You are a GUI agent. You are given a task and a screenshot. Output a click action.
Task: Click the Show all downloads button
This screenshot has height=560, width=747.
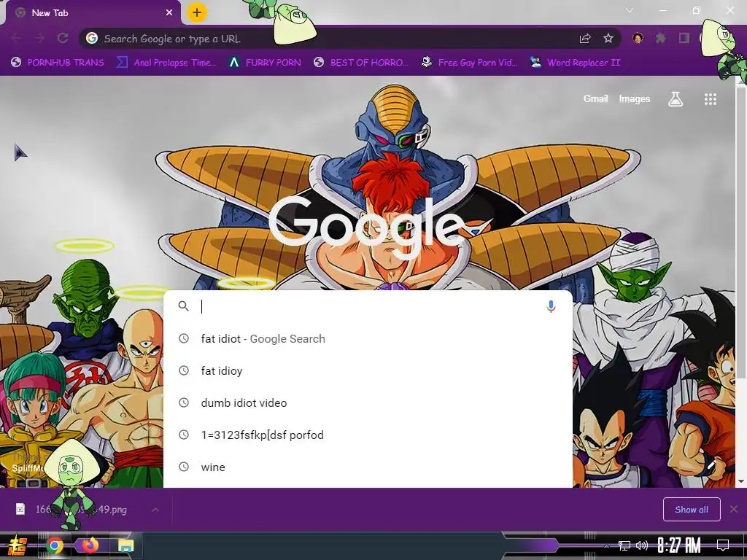692,510
